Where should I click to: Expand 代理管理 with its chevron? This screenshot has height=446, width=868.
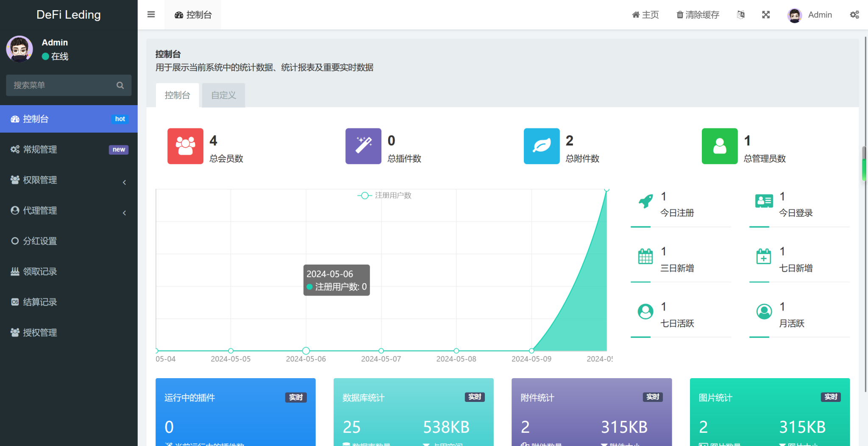(x=124, y=213)
